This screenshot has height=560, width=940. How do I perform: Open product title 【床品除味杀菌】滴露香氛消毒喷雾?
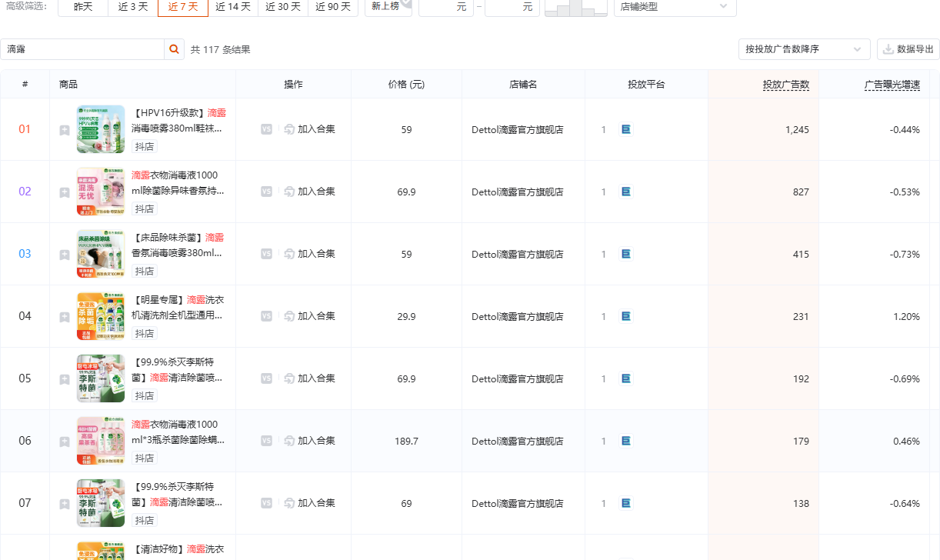[178, 245]
